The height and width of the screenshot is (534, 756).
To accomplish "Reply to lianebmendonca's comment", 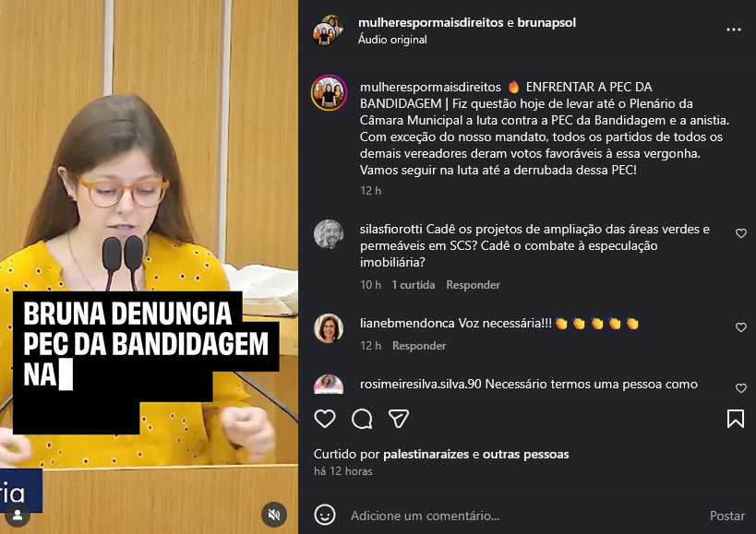I will 419,345.
